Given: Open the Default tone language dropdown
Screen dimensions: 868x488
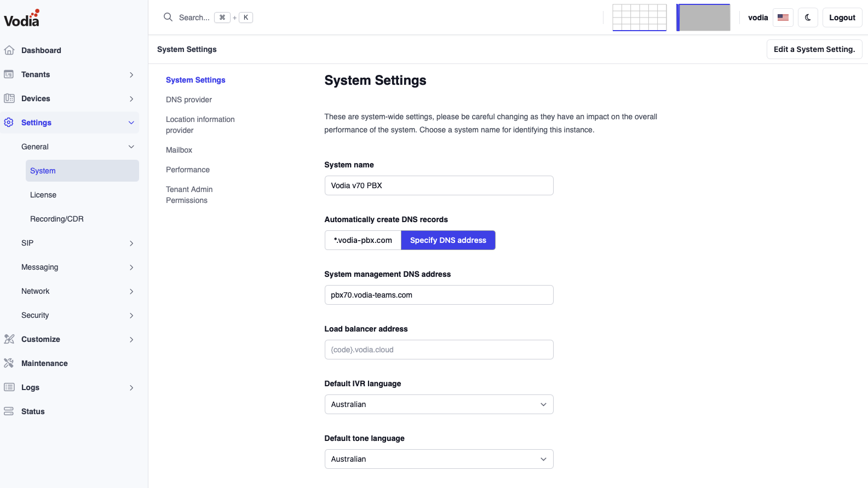Looking at the screenshot, I should coord(439,459).
